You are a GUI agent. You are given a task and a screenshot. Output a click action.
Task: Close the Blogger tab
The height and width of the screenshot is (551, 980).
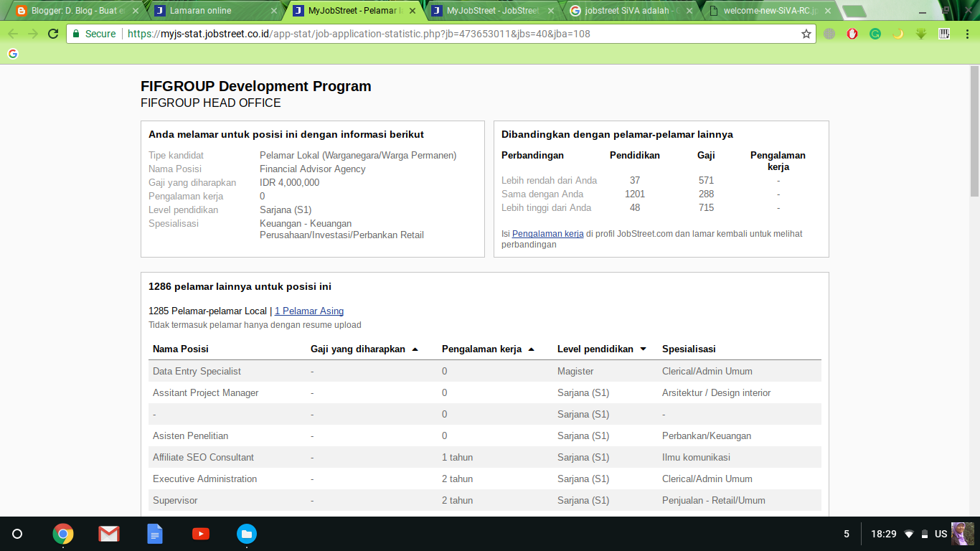pos(134,11)
